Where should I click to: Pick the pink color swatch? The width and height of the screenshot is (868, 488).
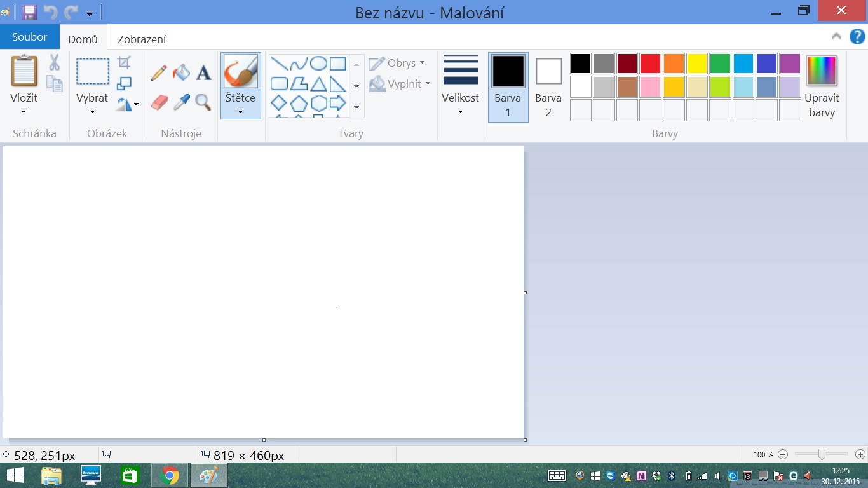650,86
